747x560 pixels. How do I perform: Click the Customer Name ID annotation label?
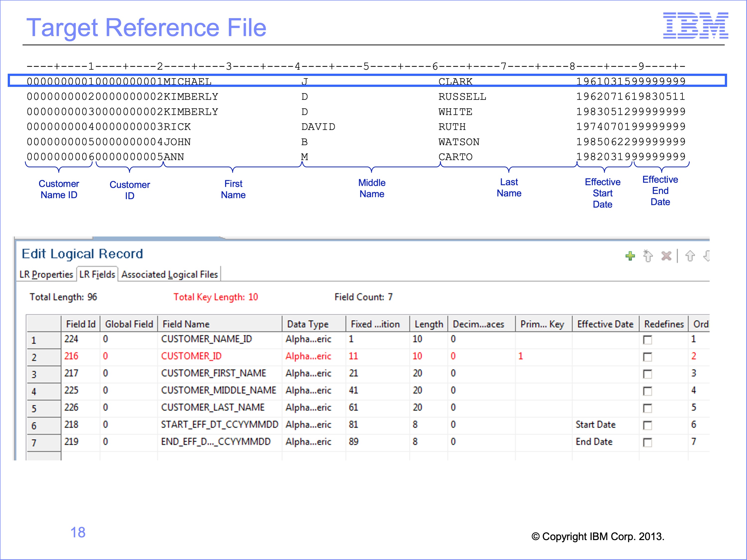[x=59, y=189]
